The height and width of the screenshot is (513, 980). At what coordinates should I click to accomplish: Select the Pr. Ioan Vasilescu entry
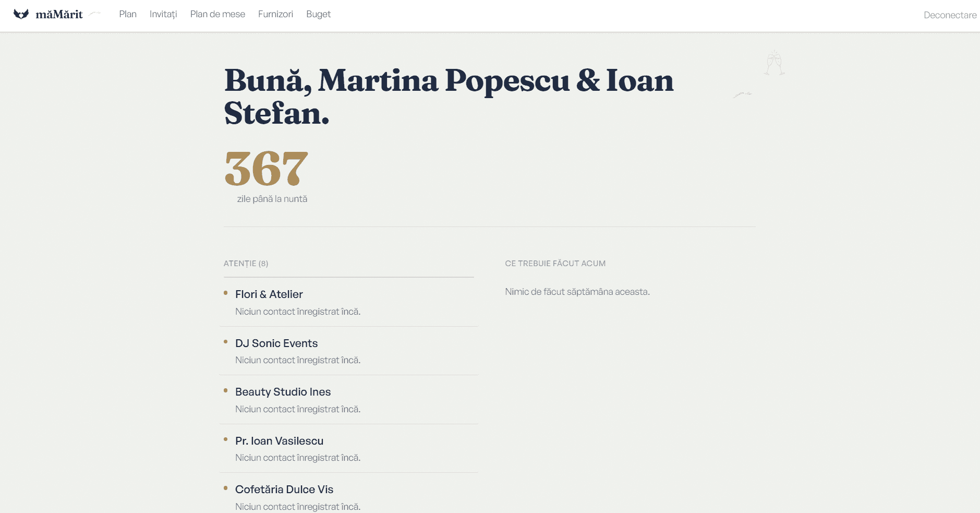click(x=348, y=449)
